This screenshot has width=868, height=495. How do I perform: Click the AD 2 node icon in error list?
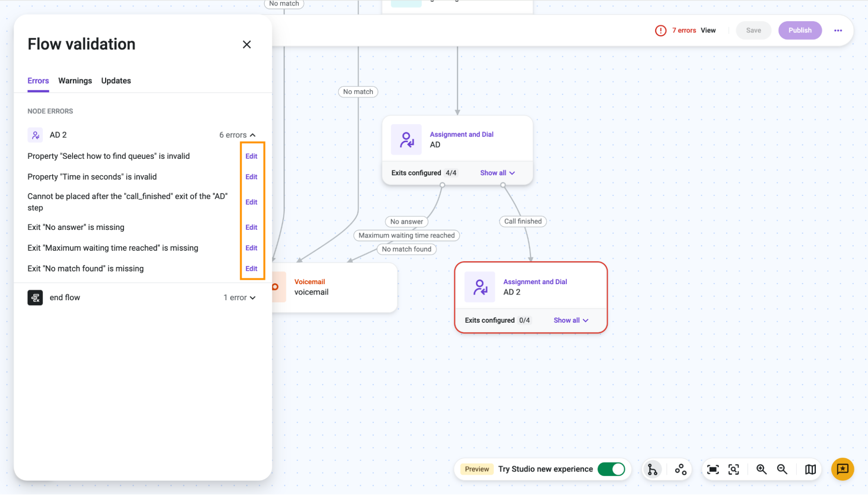point(35,135)
